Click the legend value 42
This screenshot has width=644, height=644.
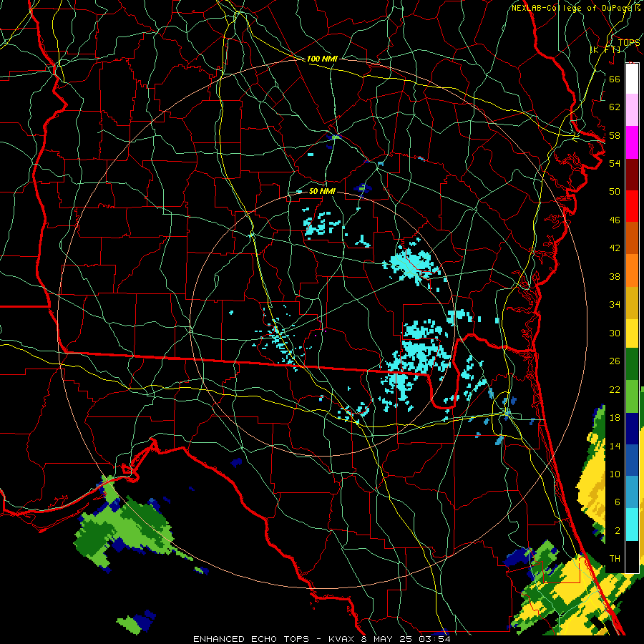pos(615,248)
